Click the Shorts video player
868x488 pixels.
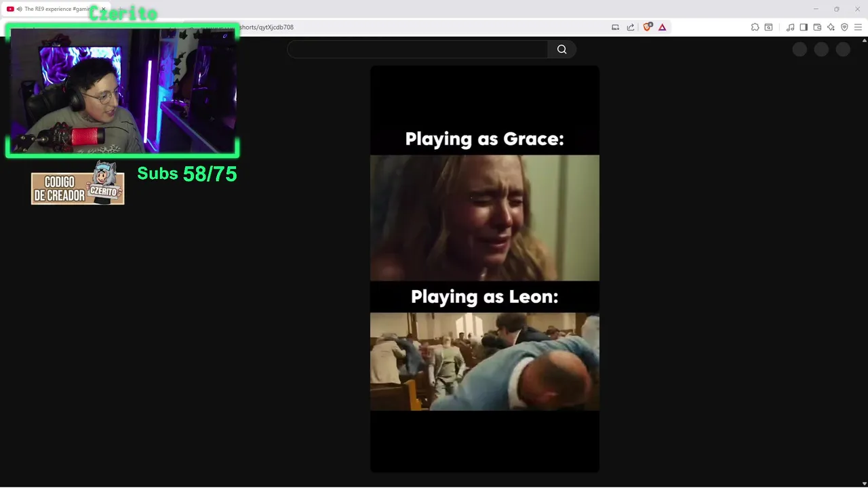[484, 268]
